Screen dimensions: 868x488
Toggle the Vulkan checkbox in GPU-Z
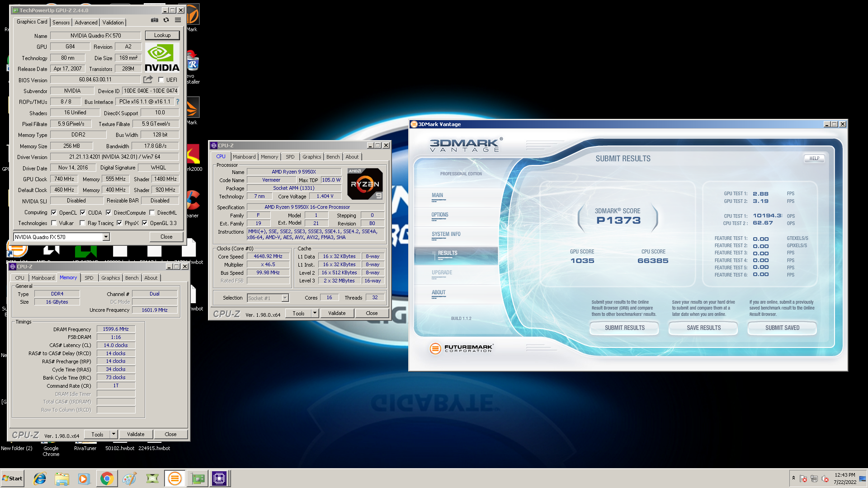click(x=54, y=223)
